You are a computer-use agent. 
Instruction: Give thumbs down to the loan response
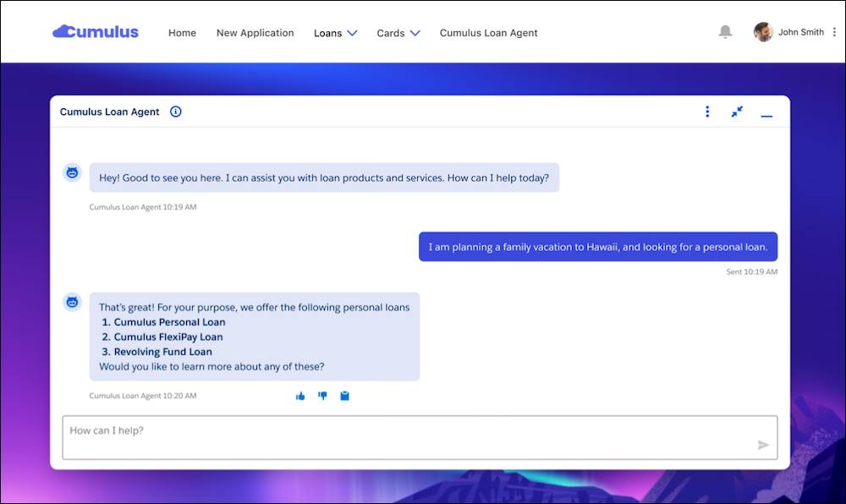tap(322, 397)
